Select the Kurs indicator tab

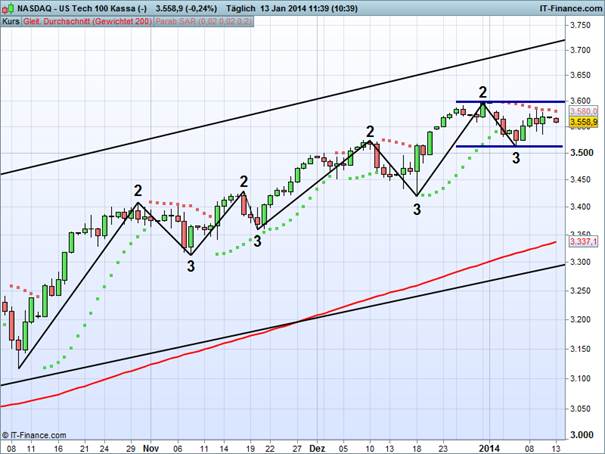click(10, 22)
